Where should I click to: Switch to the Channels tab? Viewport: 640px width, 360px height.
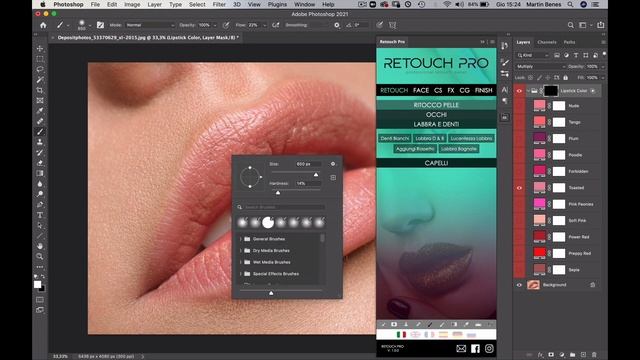pos(547,42)
